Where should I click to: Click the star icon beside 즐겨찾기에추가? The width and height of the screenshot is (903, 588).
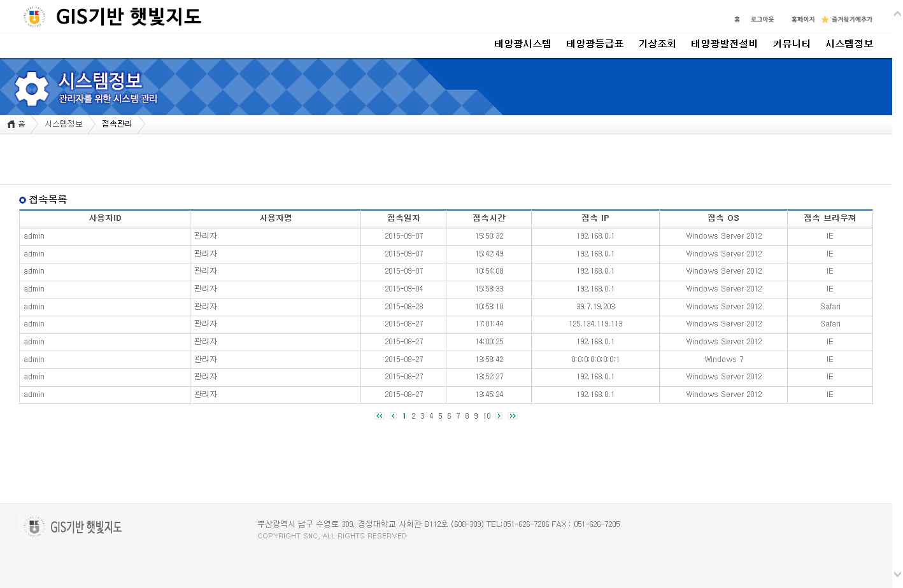pyautogui.click(x=825, y=20)
